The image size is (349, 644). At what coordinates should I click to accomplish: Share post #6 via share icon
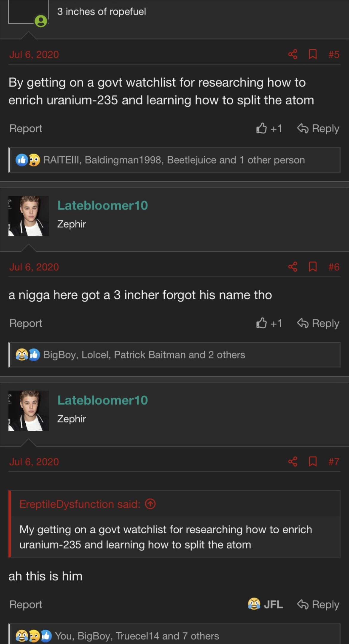pos(293,267)
